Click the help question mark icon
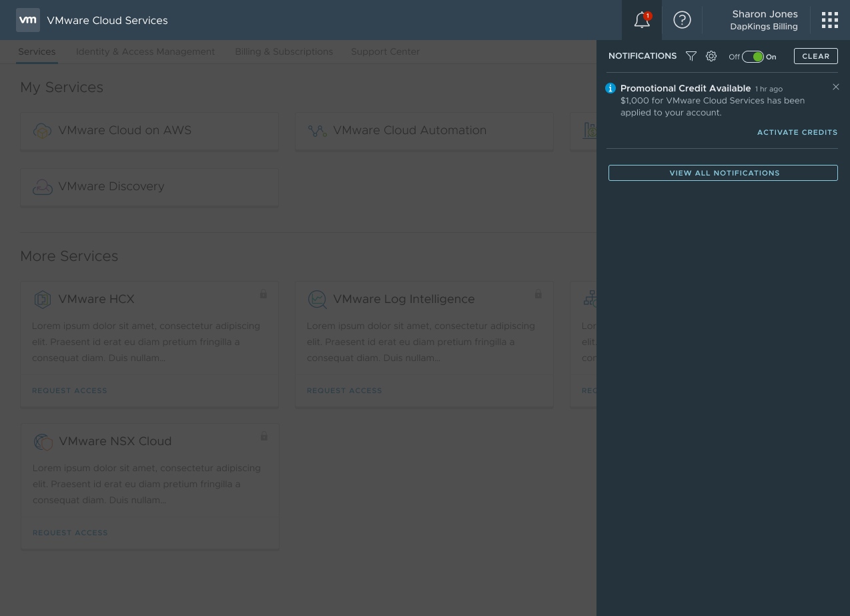The width and height of the screenshot is (850, 616). coord(682,20)
